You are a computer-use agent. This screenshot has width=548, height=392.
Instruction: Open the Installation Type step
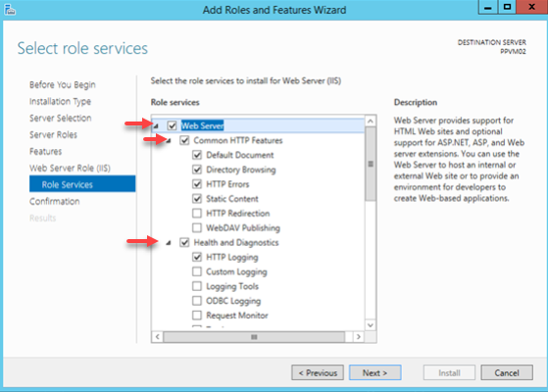tap(60, 102)
